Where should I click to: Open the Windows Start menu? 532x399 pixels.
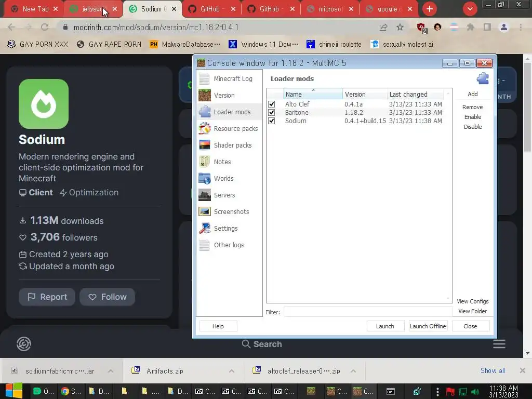tap(14, 391)
